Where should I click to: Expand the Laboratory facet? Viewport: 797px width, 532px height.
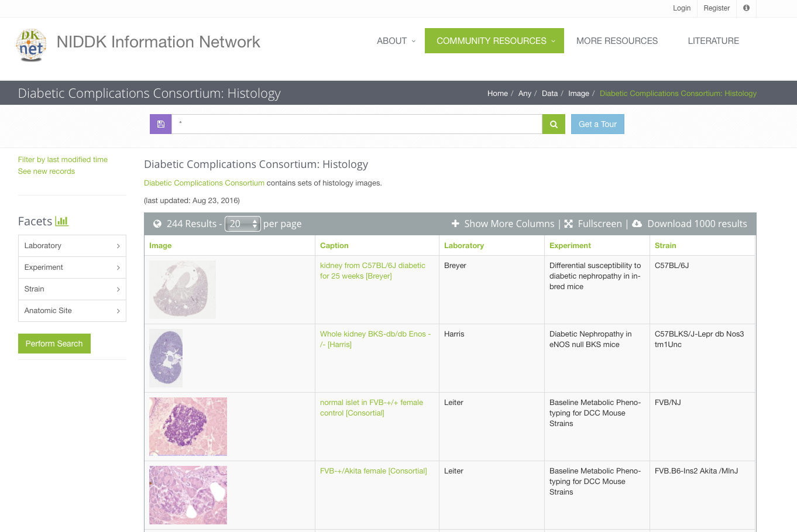(x=72, y=246)
